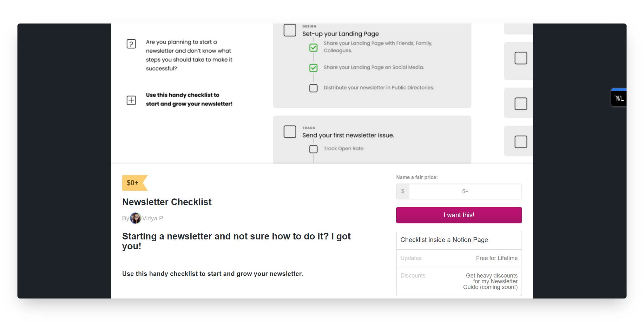Uncheck Share your Landing Page on Social Media
644x322 pixels.
tap(313, 68)
